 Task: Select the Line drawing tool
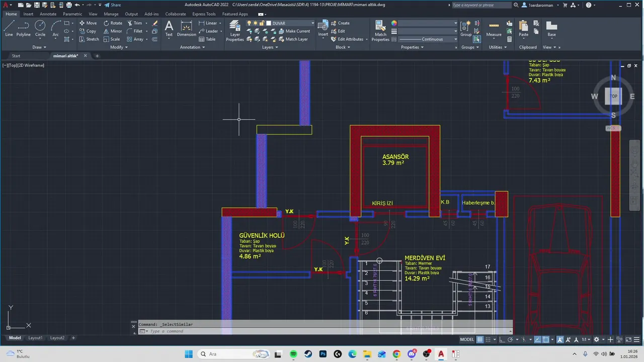click(9, 28)
